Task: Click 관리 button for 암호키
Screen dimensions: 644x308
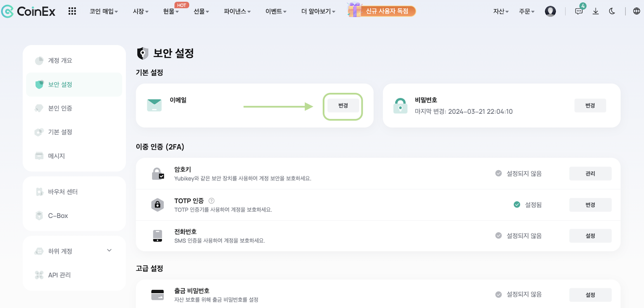Action: tap(590, 174)
